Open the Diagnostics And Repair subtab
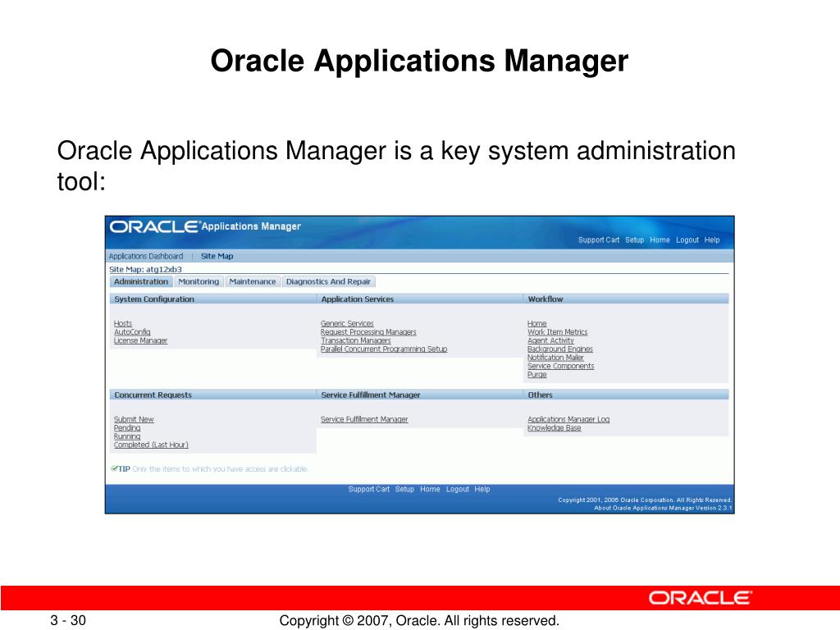Screen dimensions: 840x630 pos(328,282)
